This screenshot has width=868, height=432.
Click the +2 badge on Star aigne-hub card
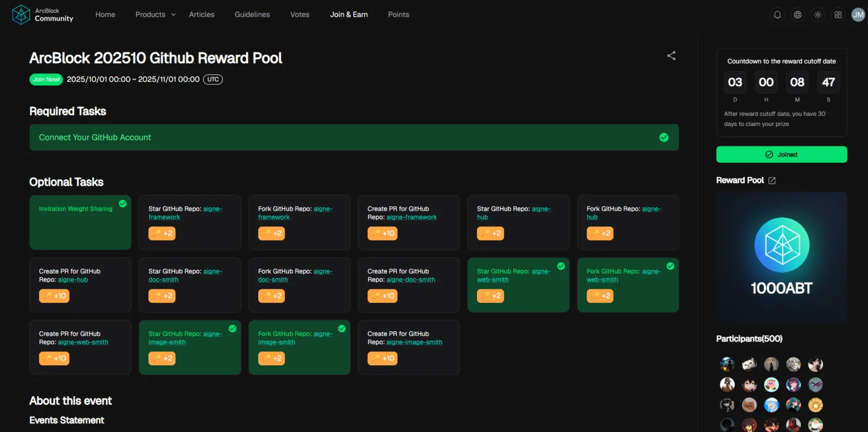click(490, 233)
